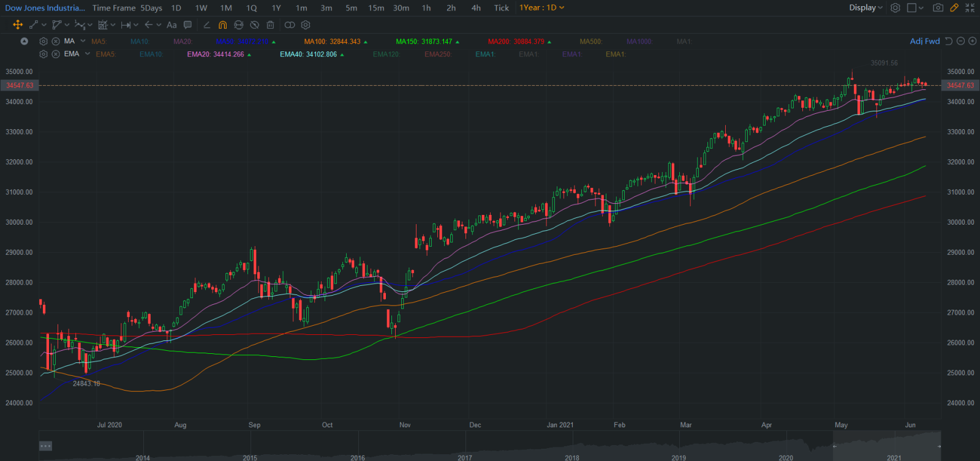The image size is (980, 461).
Task: Click the orange pencil drawing icon
Action: point(954,8)
